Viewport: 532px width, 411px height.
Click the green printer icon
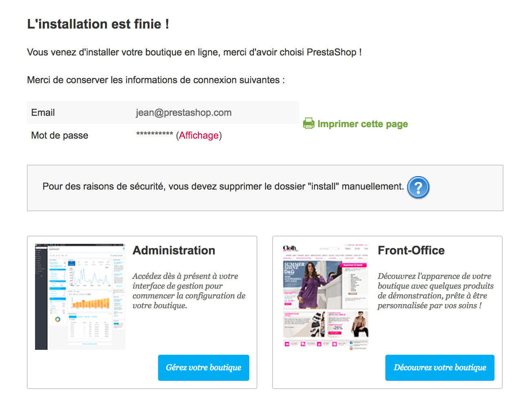[x=309, y=124]
